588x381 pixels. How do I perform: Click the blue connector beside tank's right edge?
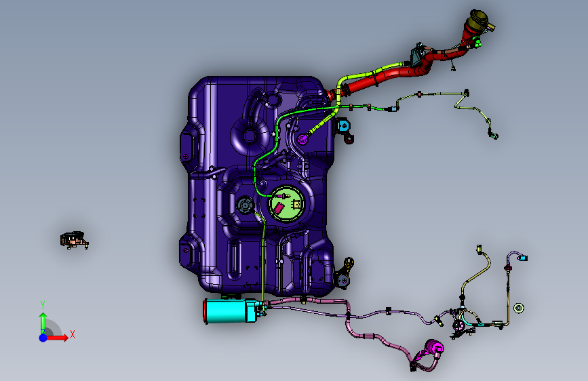tap(343, 125)
